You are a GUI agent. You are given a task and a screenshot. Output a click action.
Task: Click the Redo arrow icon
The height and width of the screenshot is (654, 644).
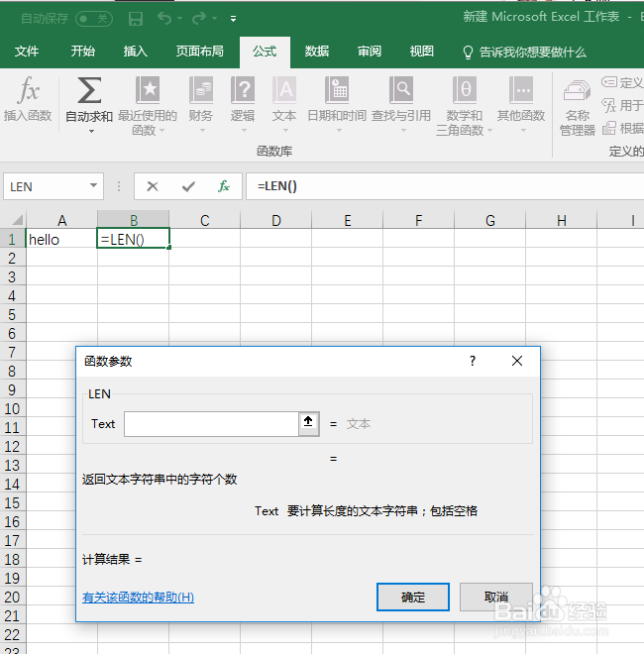click(199, 18)
